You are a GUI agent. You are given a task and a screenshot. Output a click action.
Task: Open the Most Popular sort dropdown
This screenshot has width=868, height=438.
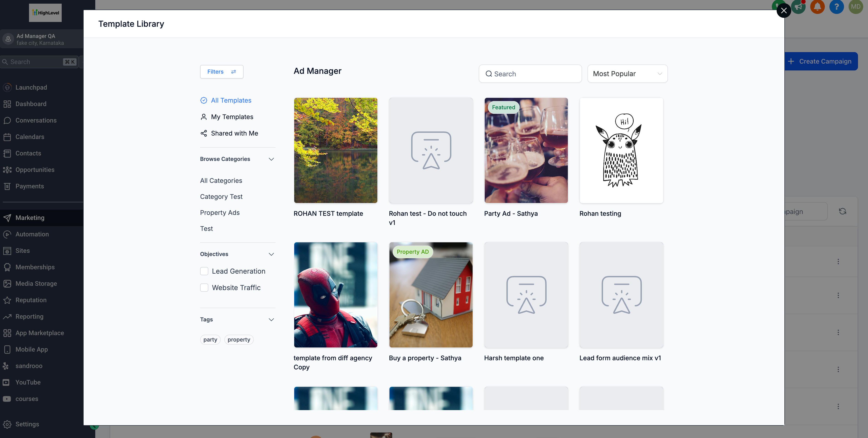pos(627,74)
